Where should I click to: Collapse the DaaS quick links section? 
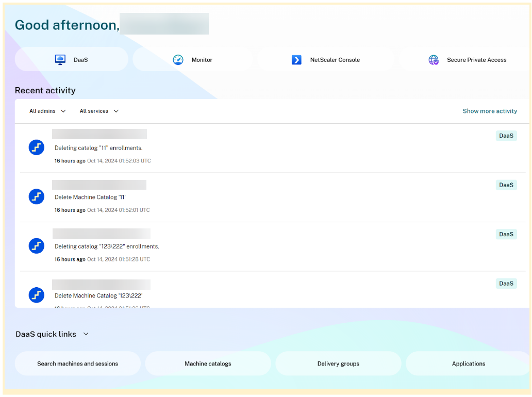point(86,334)
